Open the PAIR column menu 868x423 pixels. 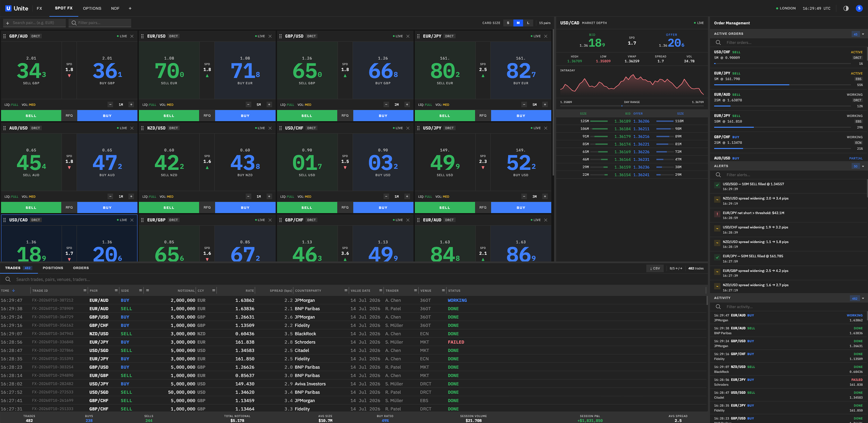[116, 290]
